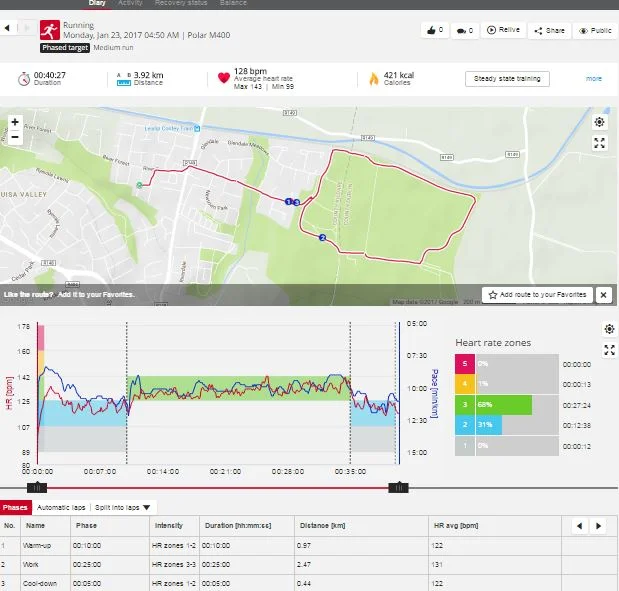The width and height of the screenshot is (619, 591).
Task: Zoom out on the route map
Action: click(14, 137)
